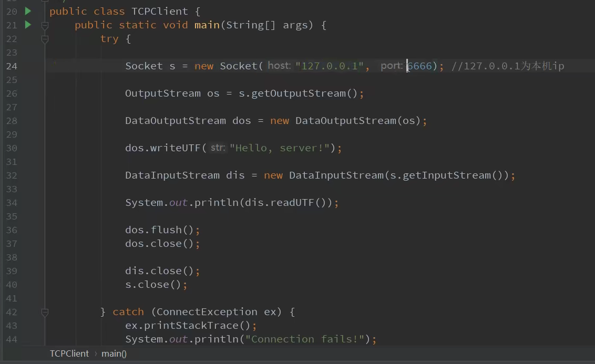
Task: Click the port value 6666
Action: [x=419, y=66]
